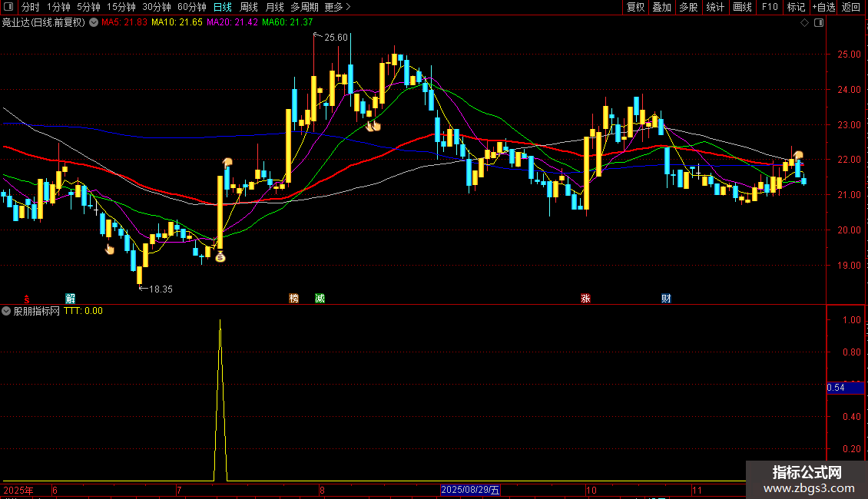868x499 pixels.
Task: Open the 解 event marker
Action: pyautogui.click(x=71, y=299)
